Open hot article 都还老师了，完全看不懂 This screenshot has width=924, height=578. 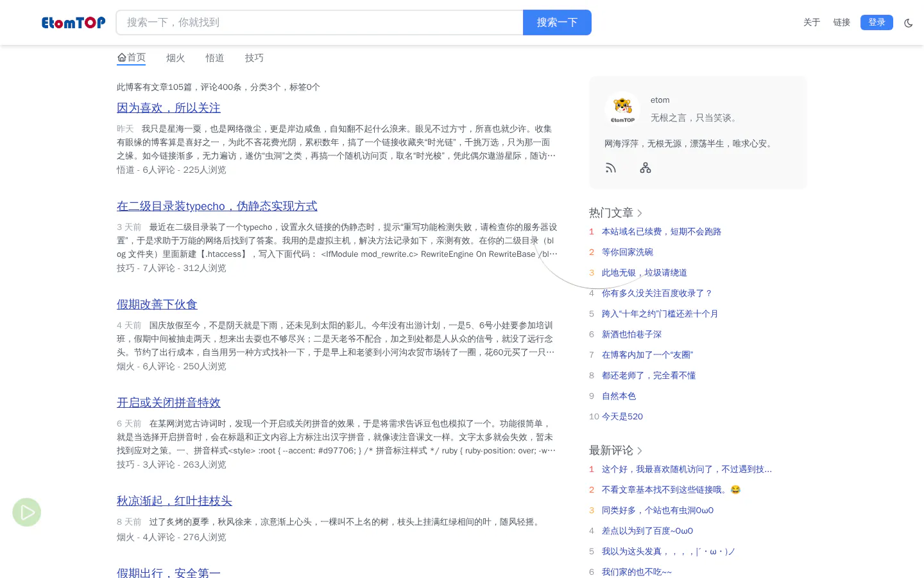click(x=649, y=376)
